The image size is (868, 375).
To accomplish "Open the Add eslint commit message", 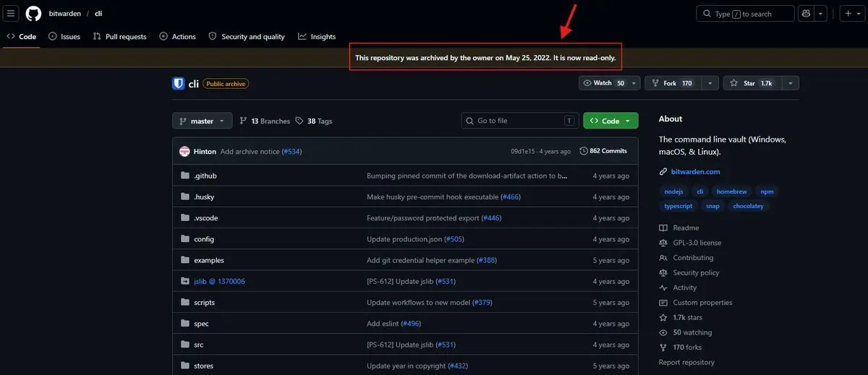I will [x=383, y=324].
